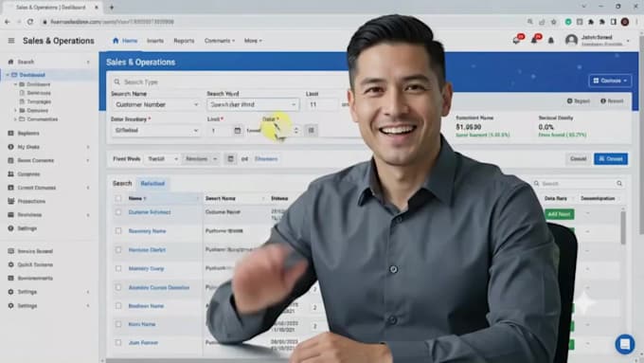The height and width of the screenshot is (363, 644).
Task: Open the More menu
Action: 253,41
